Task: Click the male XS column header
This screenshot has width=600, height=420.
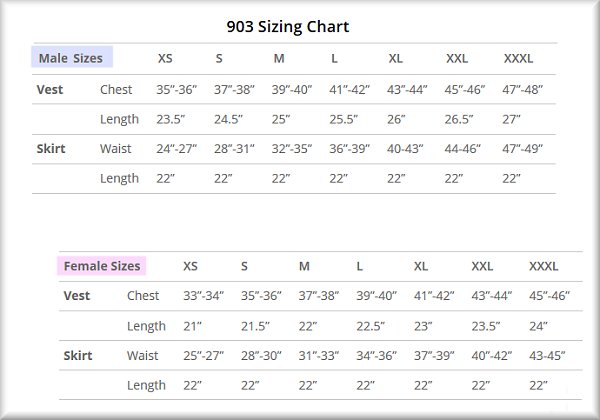Action: click(x=165, y=59)
